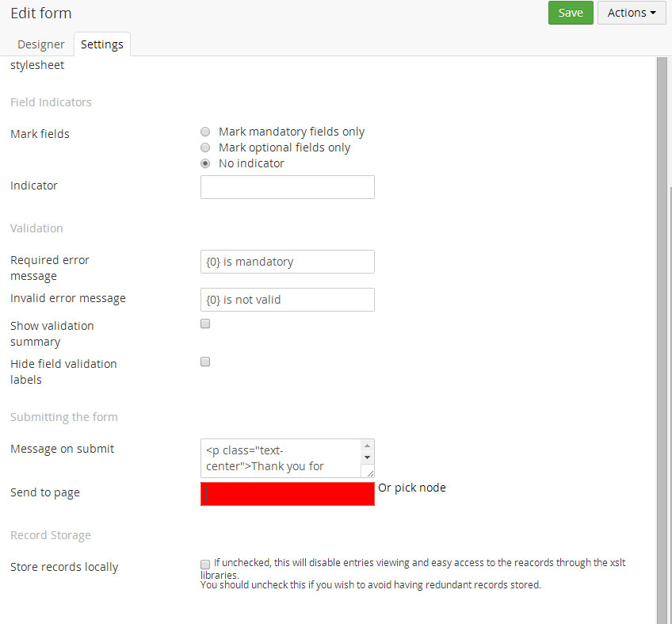This screenshot has width=672, height=624.
Task: Select Mark mandatory fields only option
Action: [205, 132]
